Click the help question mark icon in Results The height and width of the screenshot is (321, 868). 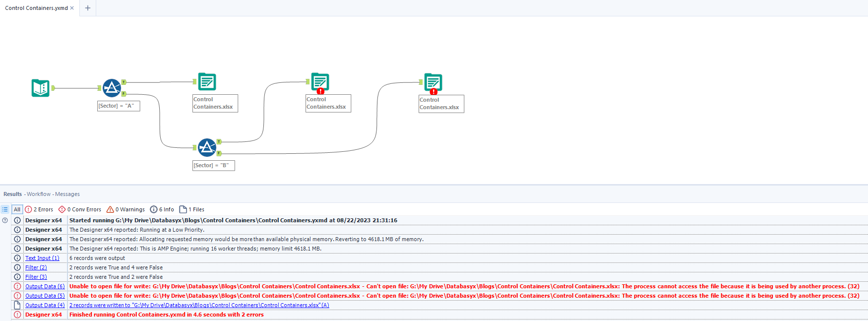pos(5,220)
